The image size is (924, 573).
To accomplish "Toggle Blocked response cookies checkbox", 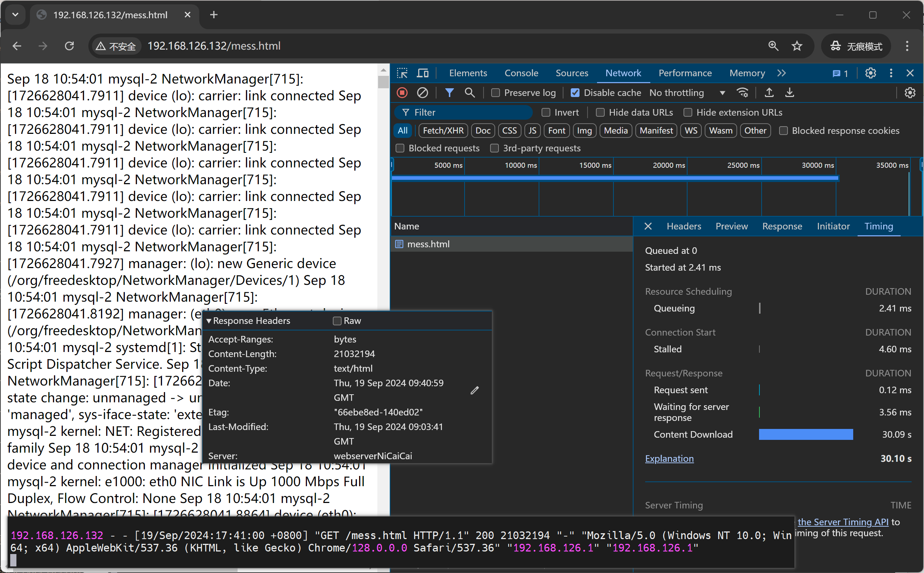I will click(x=783, y=131).
